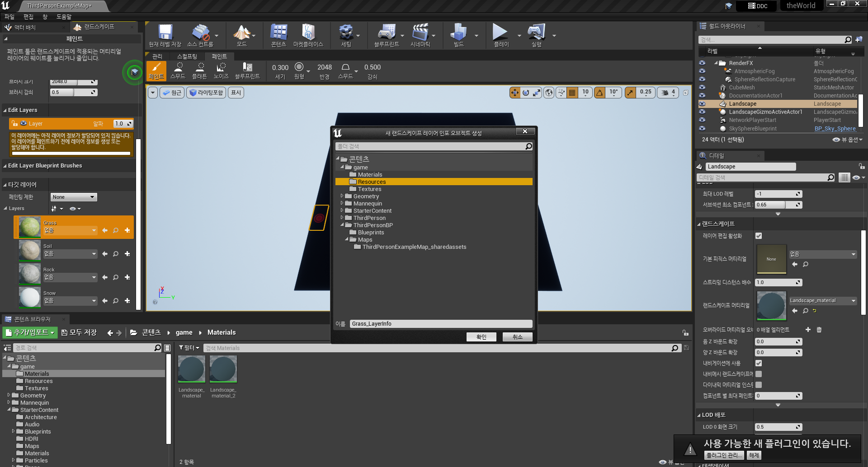The image size is (868, 467).
Task: Click the Save All button
Action: click(x=79, y=332)
